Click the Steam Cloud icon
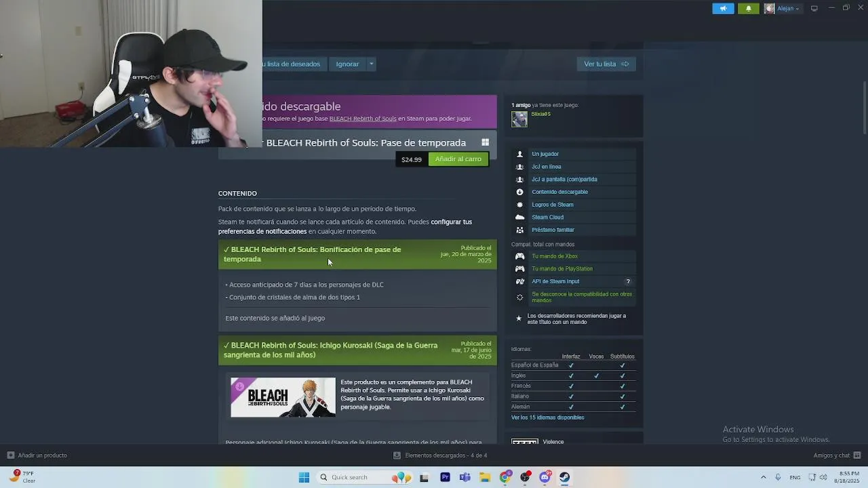This screenshot has height=488, width=868. tap(519, 217)
